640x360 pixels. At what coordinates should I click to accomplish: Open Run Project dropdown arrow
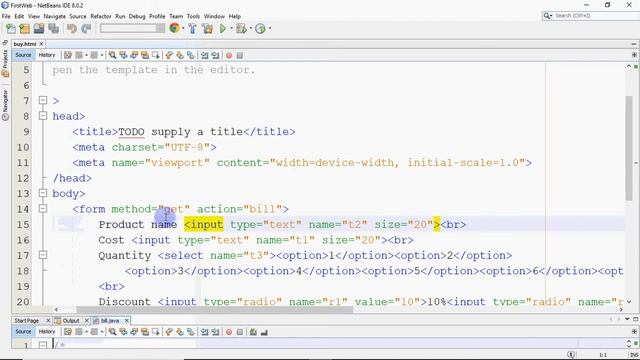pos(231,29)
